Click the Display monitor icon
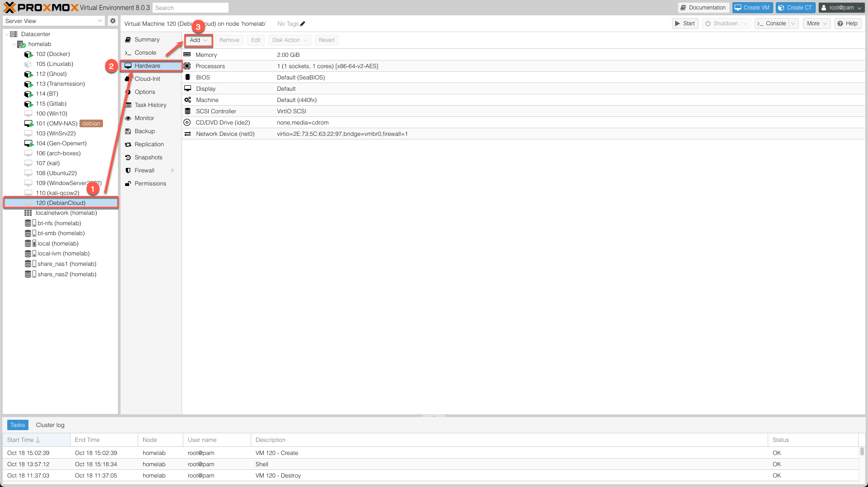Image resolution: width=868 pixels, height=487 pixels. [x=187, y=88]
